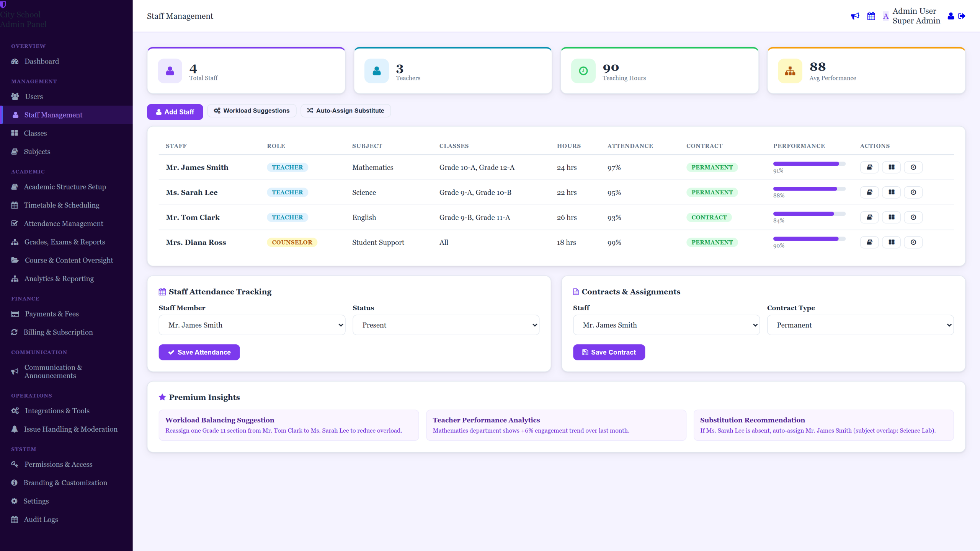Viewport: 980px width, 551px height.
Task: Open the Workload Balancing Suggestion insight card
Action: [x=289, y=425]
